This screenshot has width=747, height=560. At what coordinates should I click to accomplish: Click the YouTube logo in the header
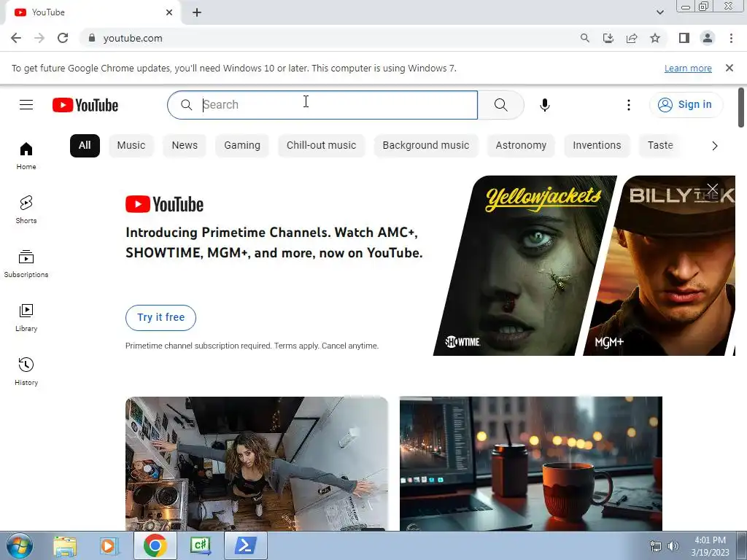point(85,105)
